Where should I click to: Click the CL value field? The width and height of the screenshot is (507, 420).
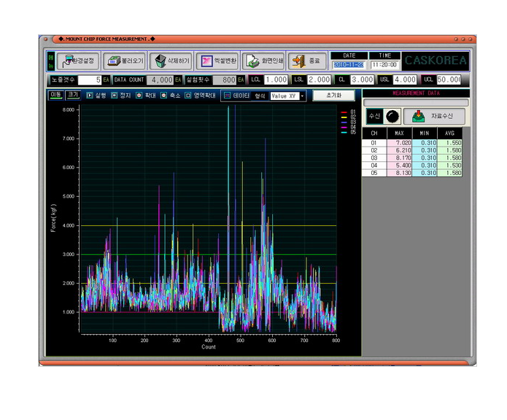(362, 79)
